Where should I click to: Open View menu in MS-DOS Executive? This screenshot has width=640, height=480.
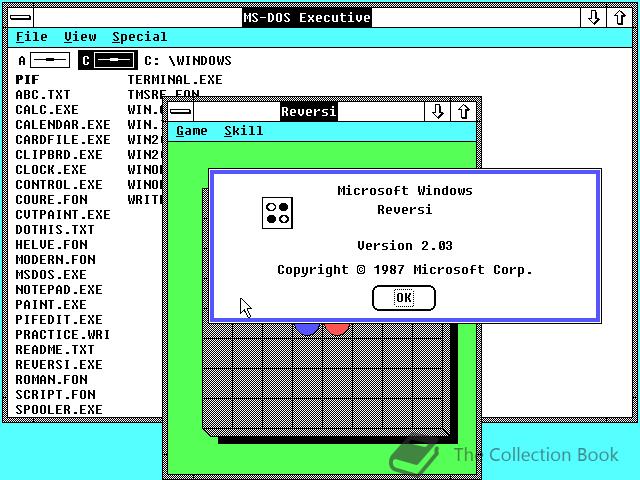coord(80,37)
